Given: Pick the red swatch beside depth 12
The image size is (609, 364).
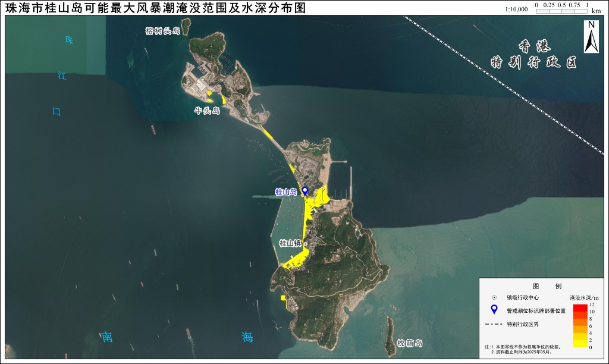Looking at the screenshot, I should (x=580, y=308).
